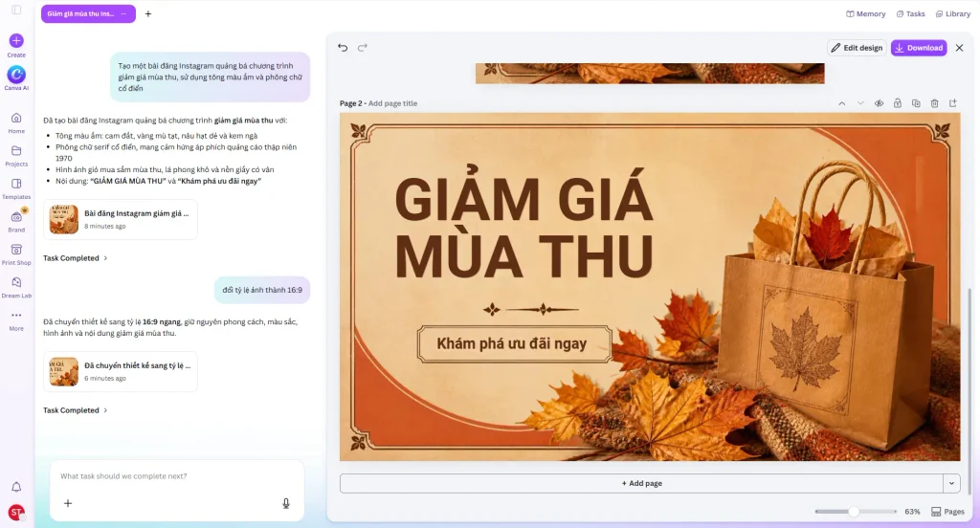This screenshot has height=528, width=980.
Task: Click the Edit design button
Action: point(857,48)
